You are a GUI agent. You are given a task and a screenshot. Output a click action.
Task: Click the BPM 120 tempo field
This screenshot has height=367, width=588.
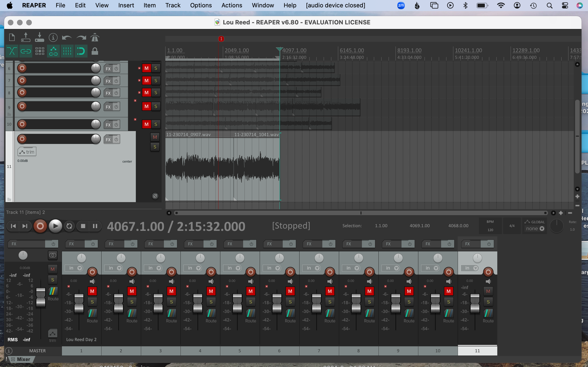(490, 226)
